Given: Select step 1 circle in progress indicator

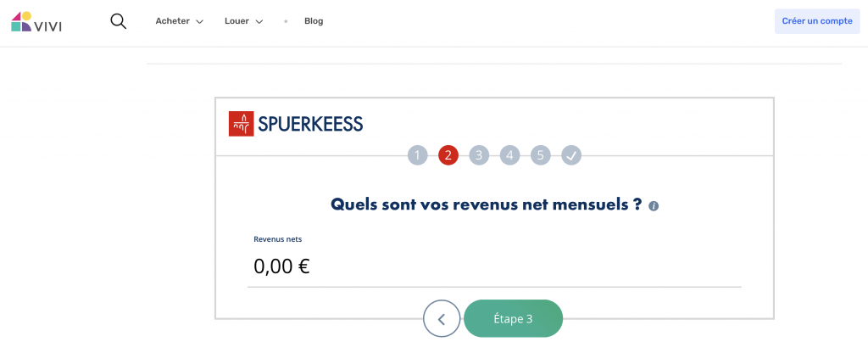Looking at the screenshot, I should [417, 155].
